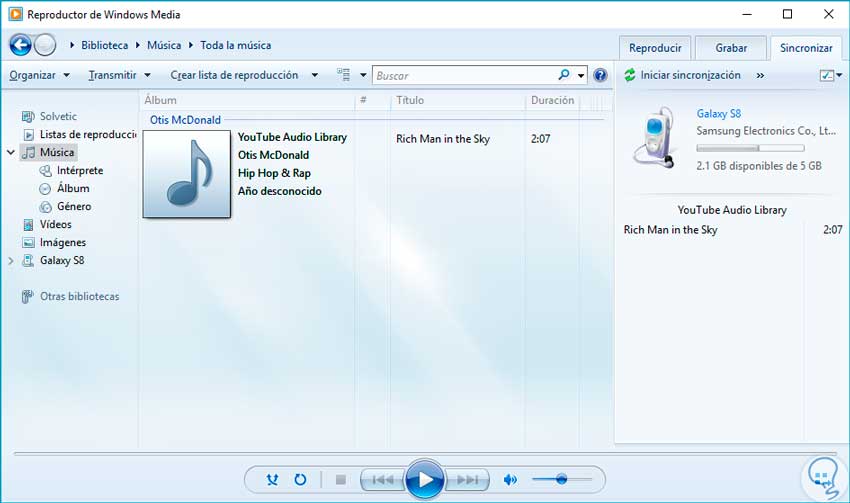This screenshot has width=850, height=503.
Task: Click the seek bar above the controls
Action: point(425,454)
